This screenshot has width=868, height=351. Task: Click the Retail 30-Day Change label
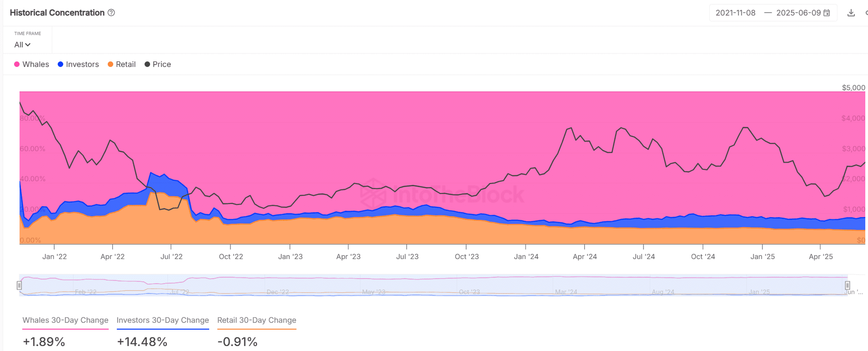tap(257, 320)
